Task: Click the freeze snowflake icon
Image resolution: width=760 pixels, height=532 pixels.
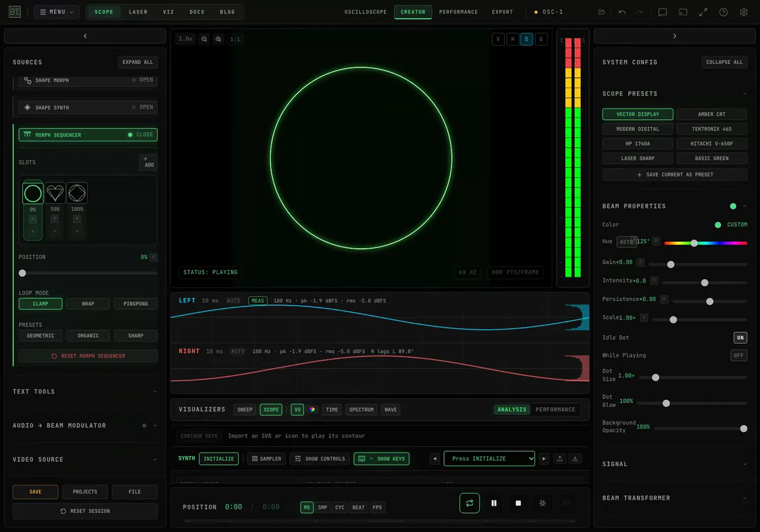Action: tap(542, 503)
